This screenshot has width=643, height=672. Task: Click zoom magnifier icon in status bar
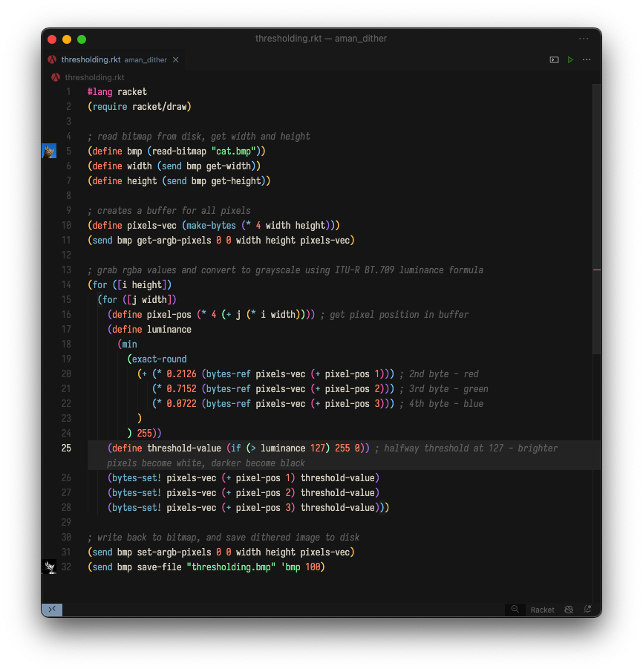coord(515,610)
